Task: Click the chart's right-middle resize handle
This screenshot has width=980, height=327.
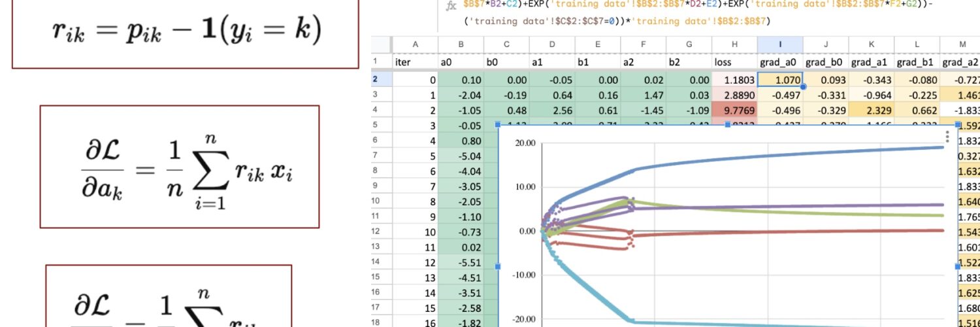Action: tap(958, 266)
